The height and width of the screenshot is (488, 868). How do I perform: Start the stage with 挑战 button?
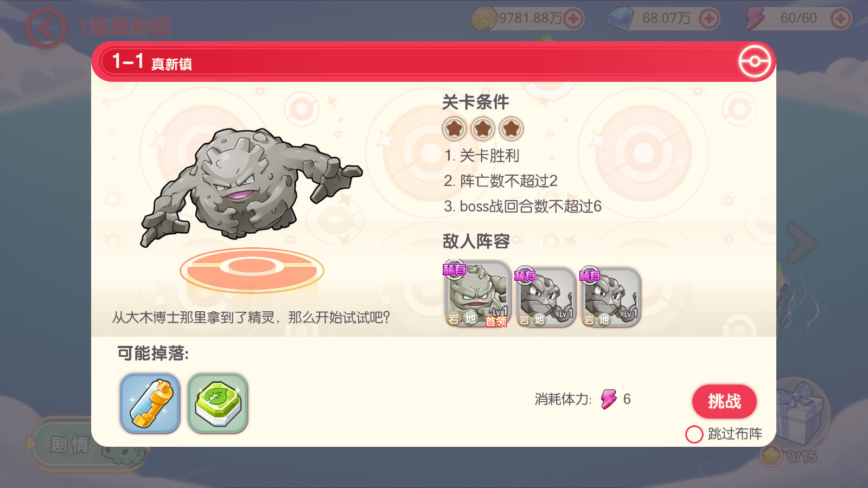tap(724, 401)
